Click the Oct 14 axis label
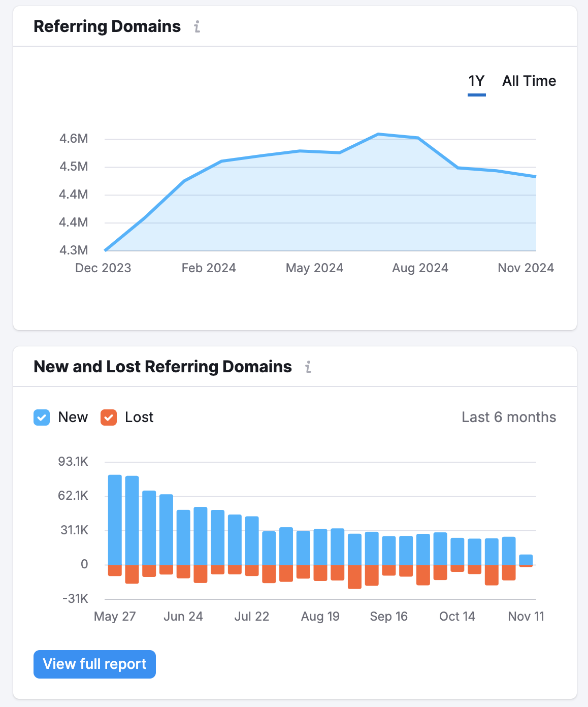The width and height of the screenshot is (588, 707). coord(457,616)
